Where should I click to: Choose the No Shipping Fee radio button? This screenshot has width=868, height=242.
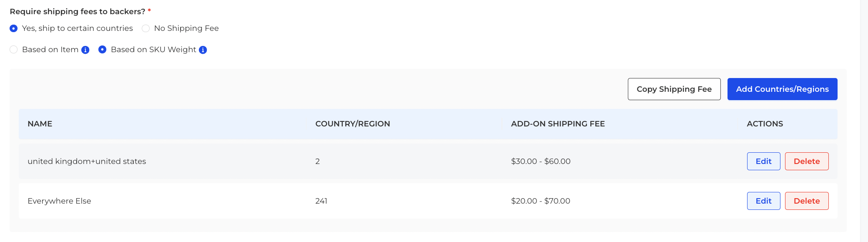[x=146, y=28]
